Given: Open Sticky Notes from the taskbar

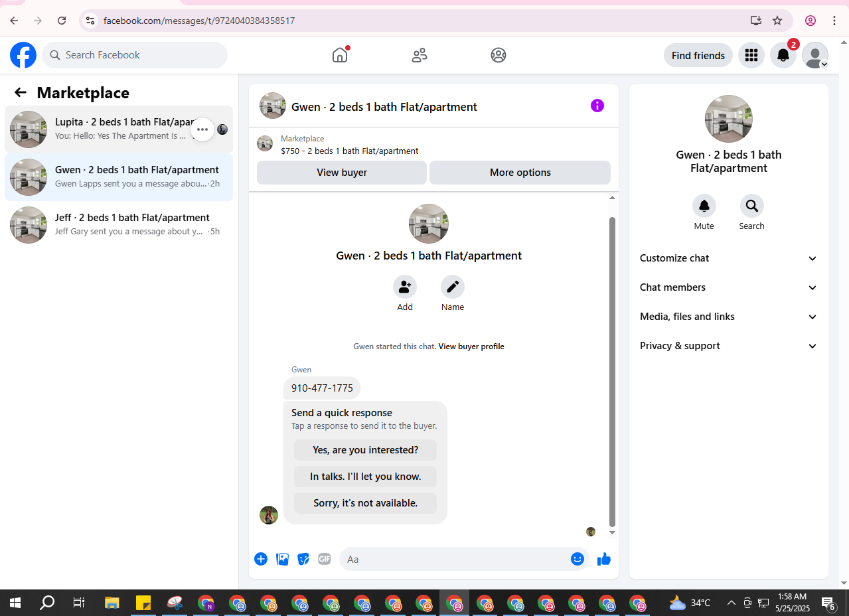Looking at the screenshot, I should point(143,603).
